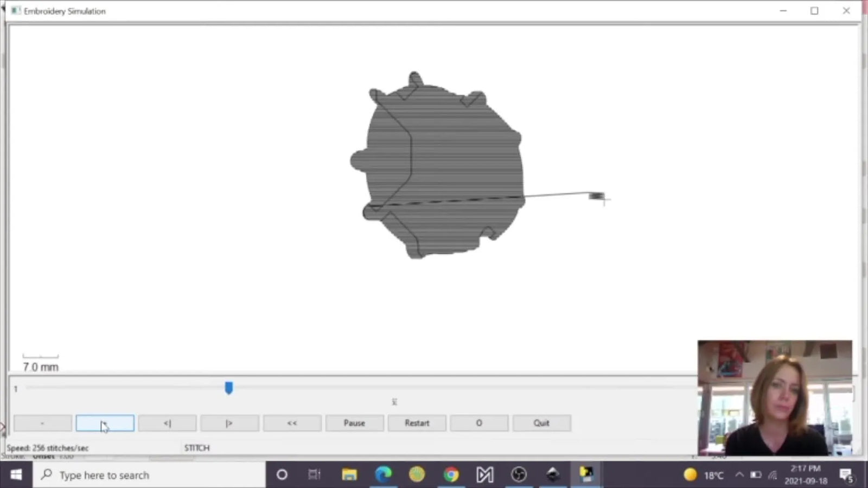Pause the embroidery simulation
Screen dimensions: 868x488
tap(354, 423)
